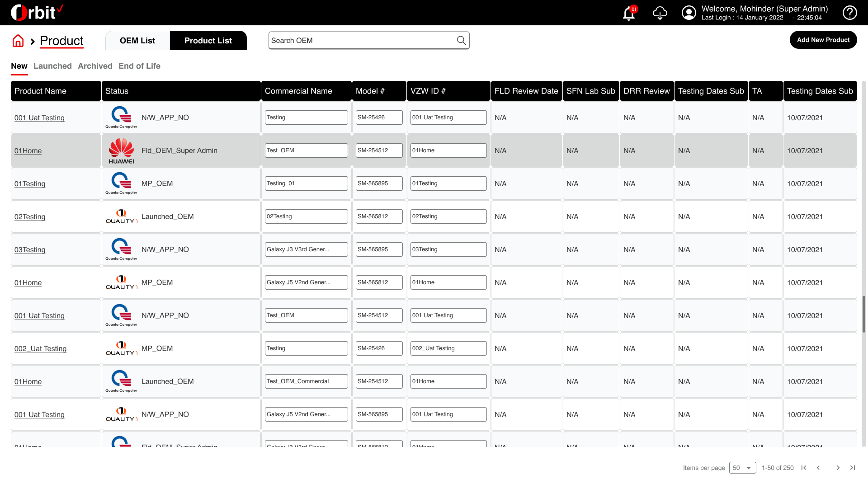This screenshot has height=488, width=868.
Task: Jump to the last page
Action: (x=853, y=468)
